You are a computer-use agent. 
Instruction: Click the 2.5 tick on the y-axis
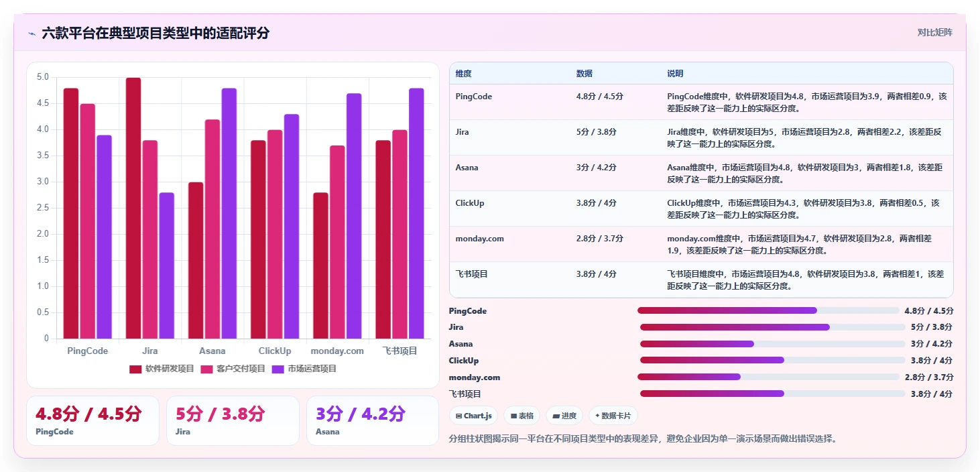click(42, 208)
